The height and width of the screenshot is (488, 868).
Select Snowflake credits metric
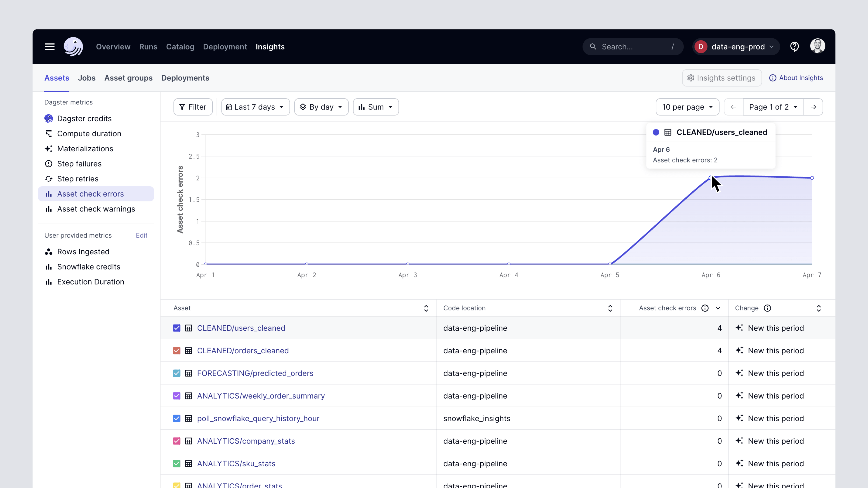96,267
